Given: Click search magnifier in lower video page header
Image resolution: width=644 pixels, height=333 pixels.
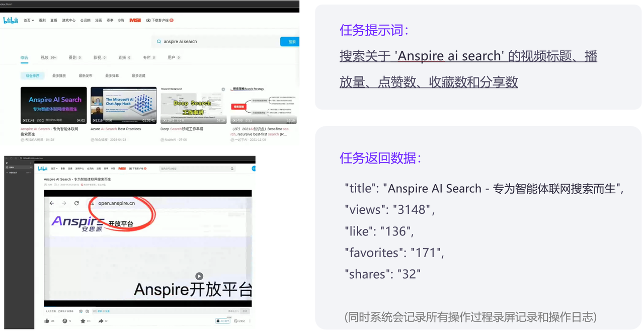Looking at the screenshot, I should (232, 169).
